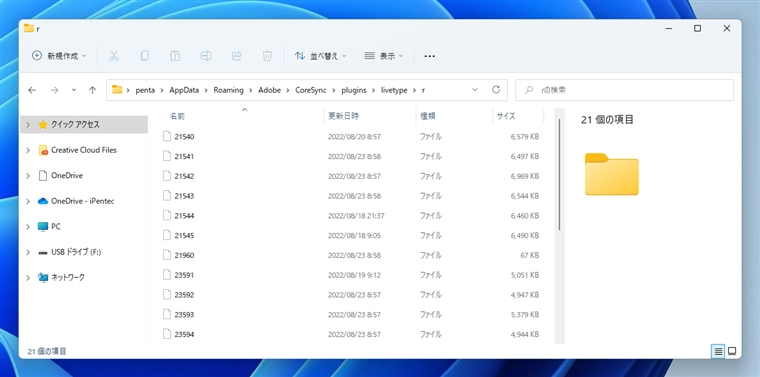The width and height of the screenshot is (760, 377).
Task: Click the Paste clipboard icon
Action: tap(175, 56)
